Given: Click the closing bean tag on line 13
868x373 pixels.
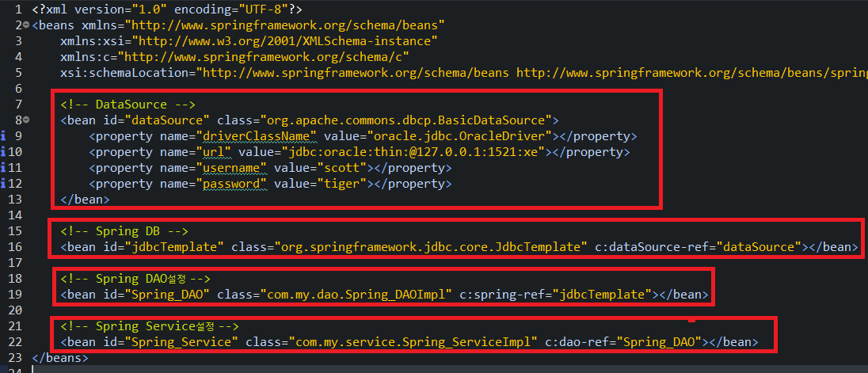Looking at the screenshot, I should pos(85,200).
